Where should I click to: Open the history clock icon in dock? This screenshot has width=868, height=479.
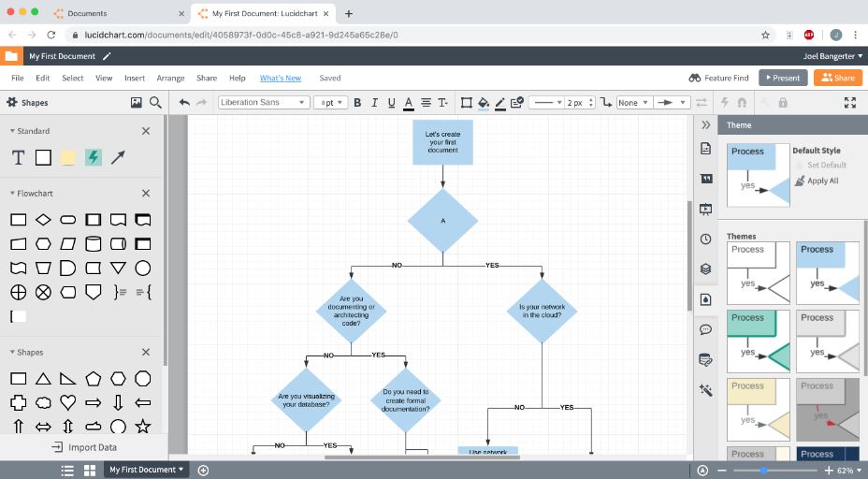pyautogui.click(x=706, y=239)
